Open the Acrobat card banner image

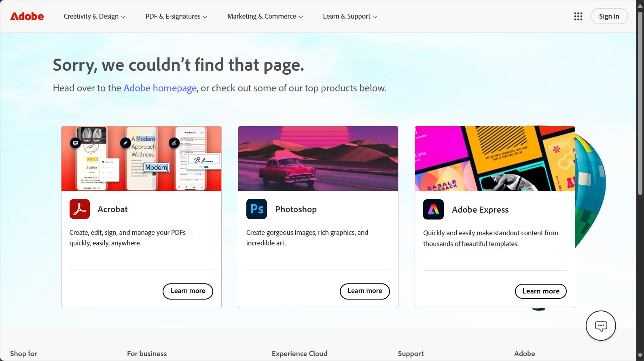coord(141,158)
